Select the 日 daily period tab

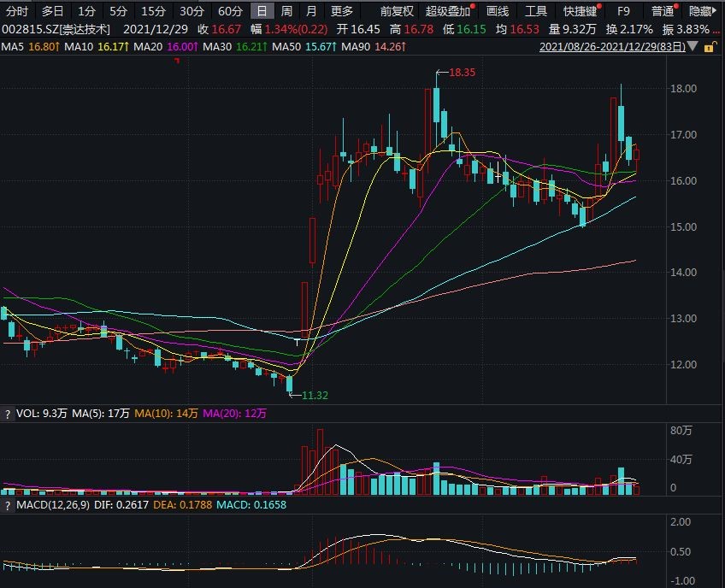click(x=262, y=11)
